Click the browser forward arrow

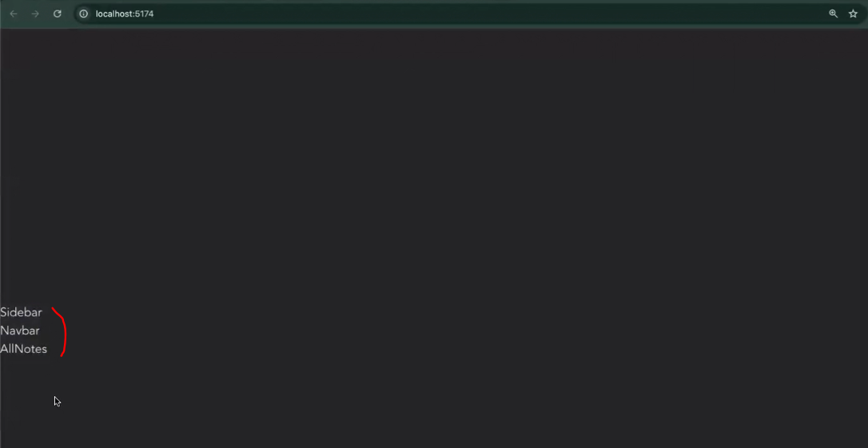click(35, 14)
